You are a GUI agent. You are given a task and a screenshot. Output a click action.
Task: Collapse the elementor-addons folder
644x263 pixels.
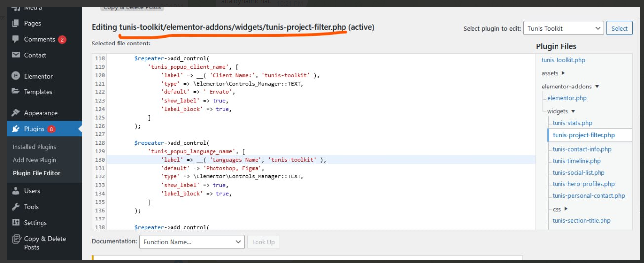pos(570,86)
